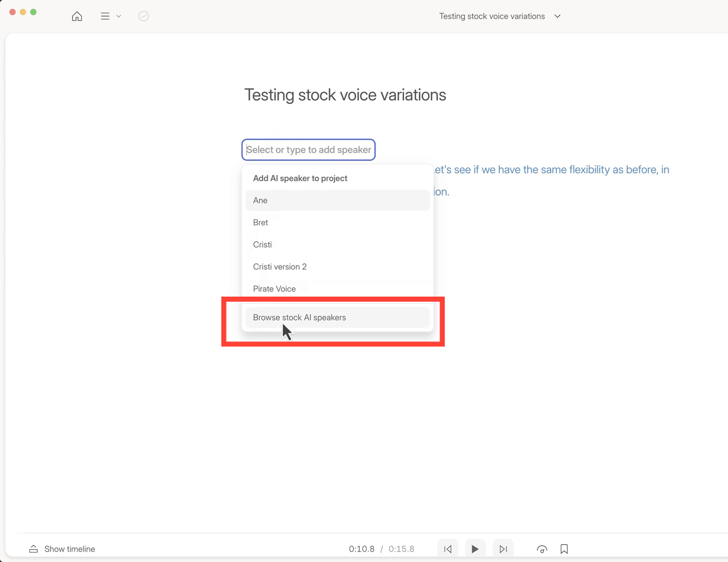This screenshot has width=728, height=562.
Task: Click the sync status checkmark icon
Action: 144,16
